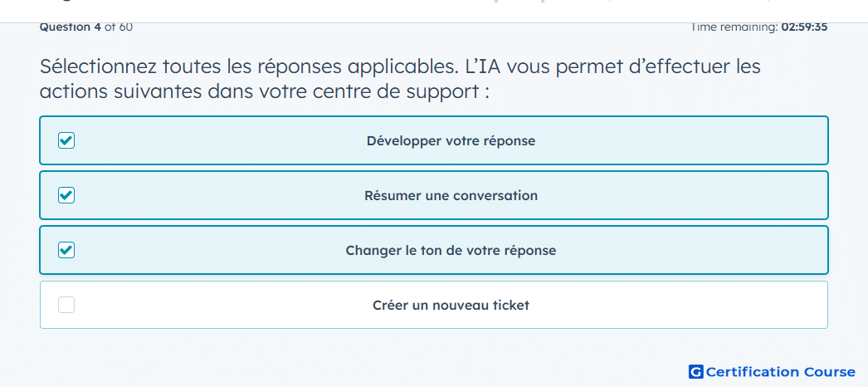Image resolution: width=868 pixels, height=387 pixels.
Task: Choose the Créer un nouveau ticket answer text
Action: coord(451,305)
